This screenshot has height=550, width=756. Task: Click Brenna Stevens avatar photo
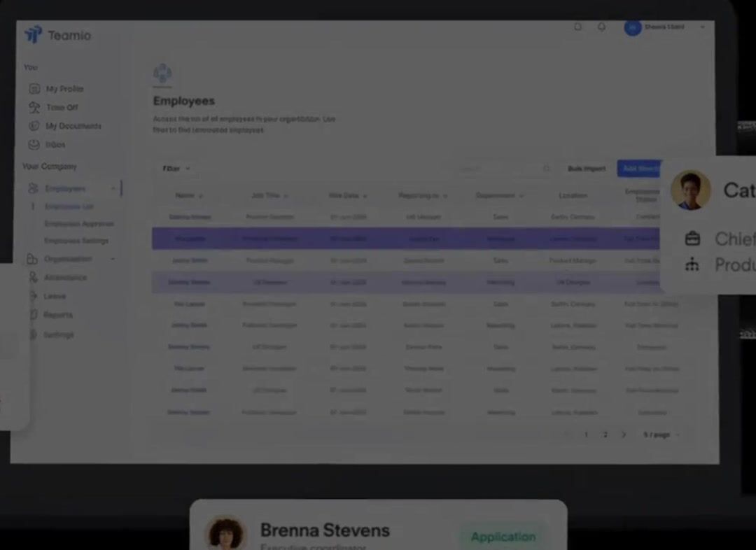(225, 533)
